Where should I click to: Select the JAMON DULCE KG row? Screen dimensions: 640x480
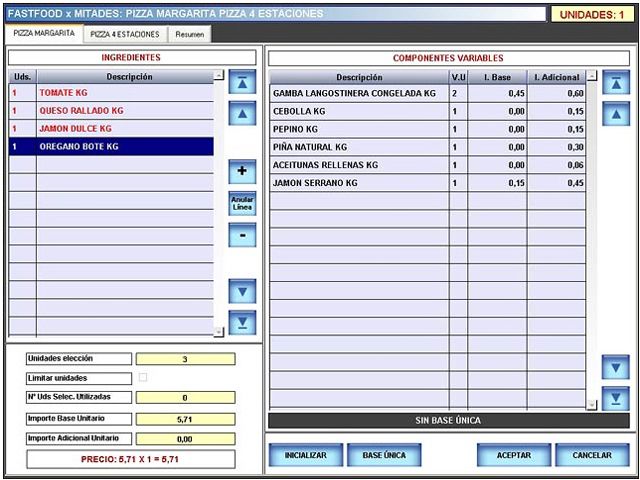[111, 129]
